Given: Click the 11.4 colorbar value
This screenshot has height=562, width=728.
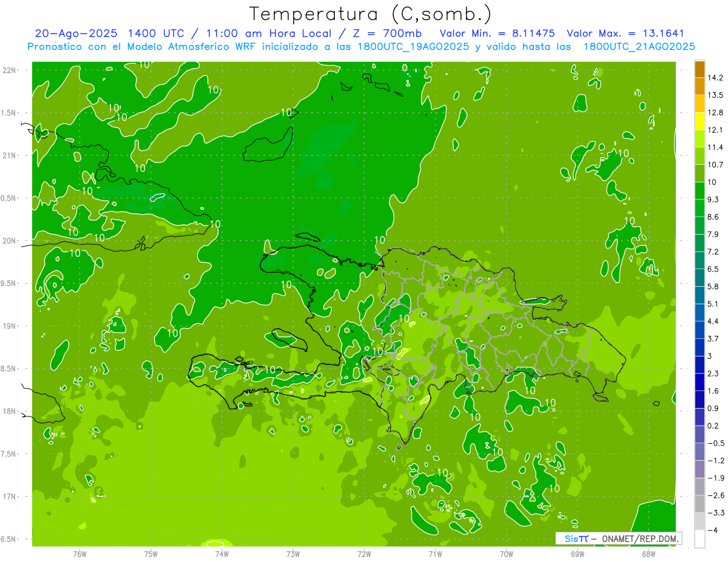Looking at the screenshot, I should (x=715, y=147).
